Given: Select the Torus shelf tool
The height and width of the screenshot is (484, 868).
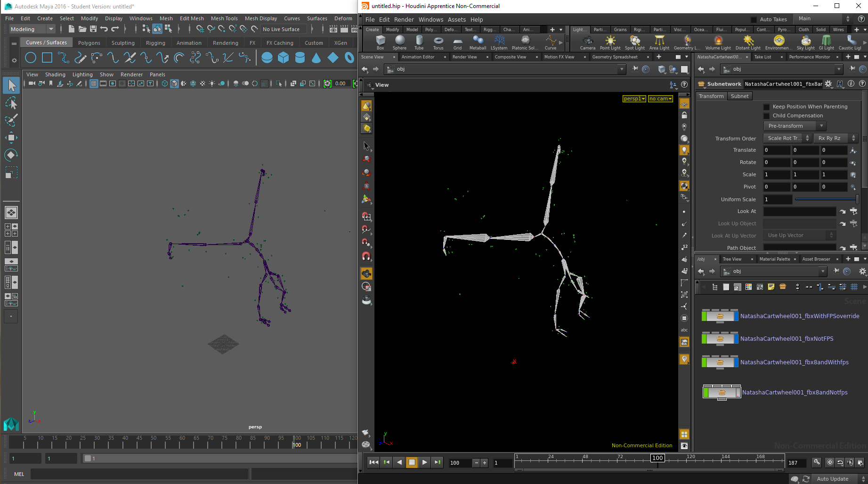Looking at the screenshot, I should (x=438, y=42).
